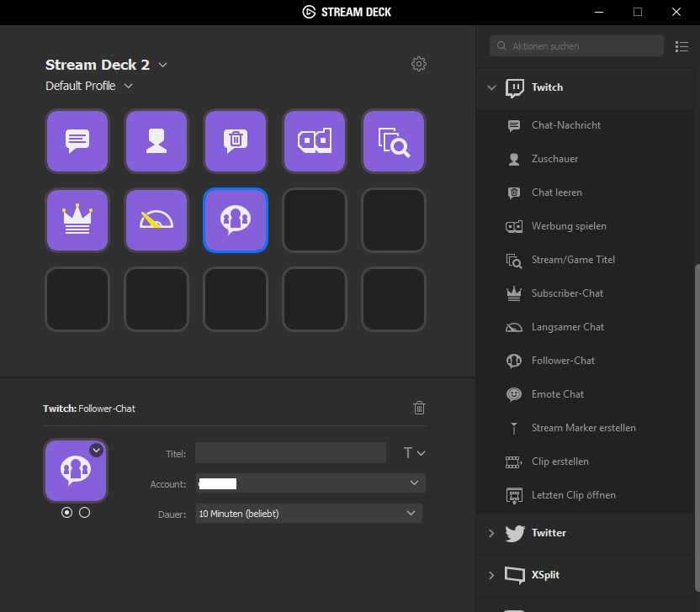Screen dimensions: 700x612
Task: Click the Langsamer Chat icon in the list
Action: click(x=514, y=327)
